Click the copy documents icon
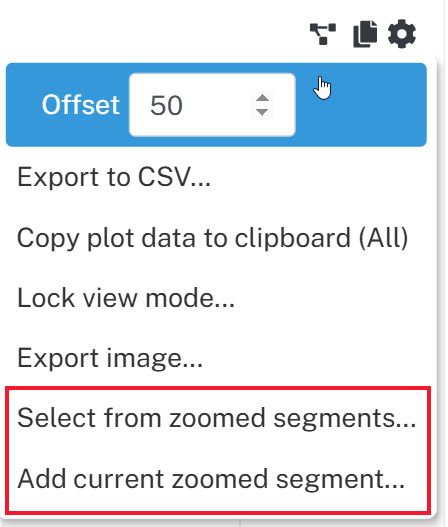The width and height of the screenshot is (448, 527). click(x=365, y=34)
